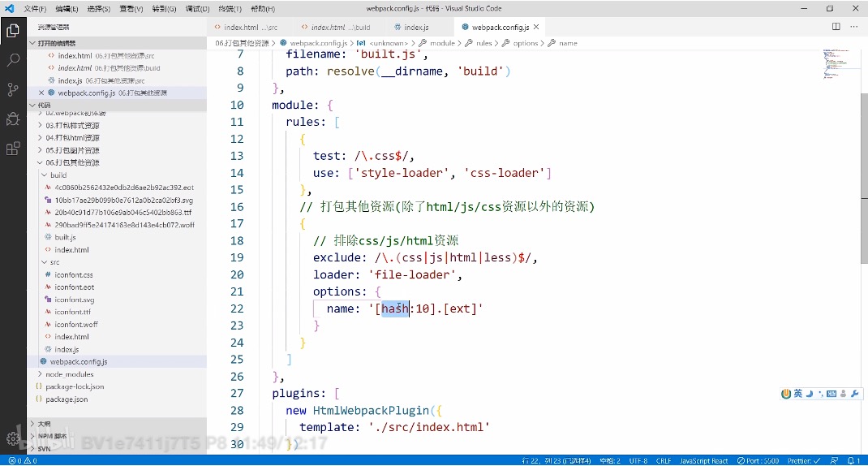Open the Run and Debug view

click(13, 119)
